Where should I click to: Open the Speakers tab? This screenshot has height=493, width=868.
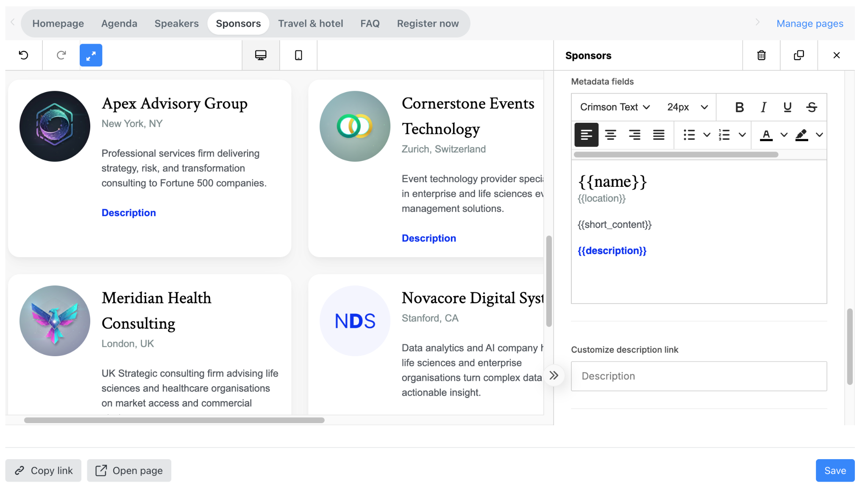coord(177,23)
